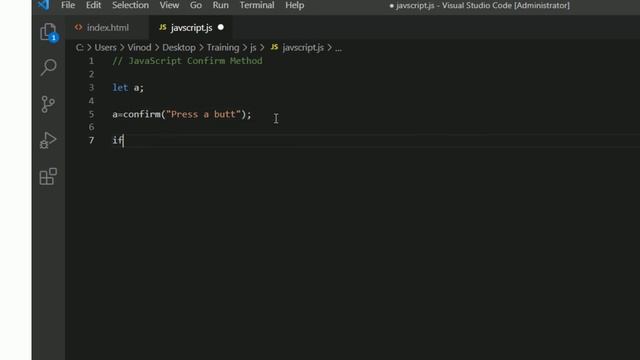Open the Explorer view in activity bar
The height and width of the screenshot is (360, 640).
pyautogui.click(x=48, y=31)
